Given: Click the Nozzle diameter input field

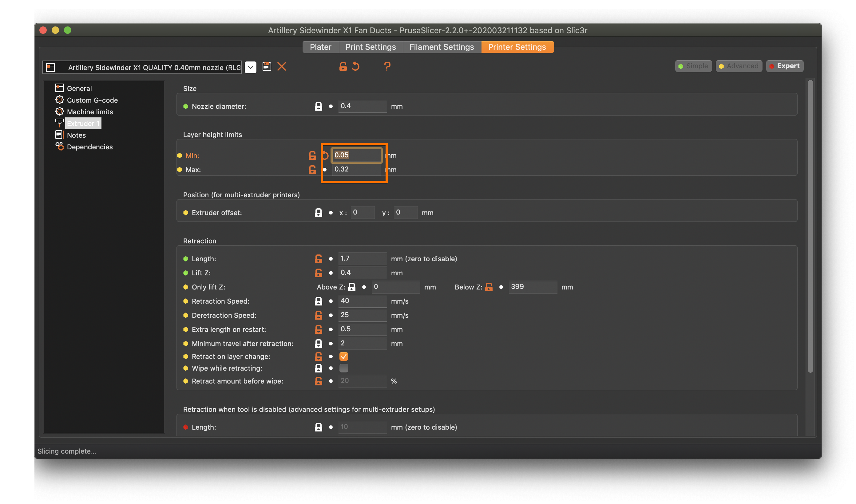Looking at the screenshot, I should click(361, 107).
